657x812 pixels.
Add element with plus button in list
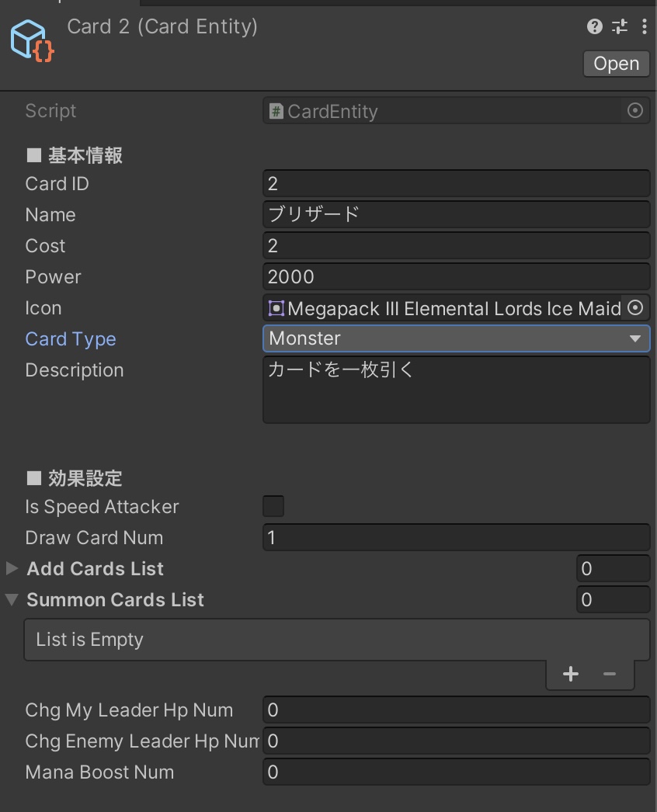[571, 674]
